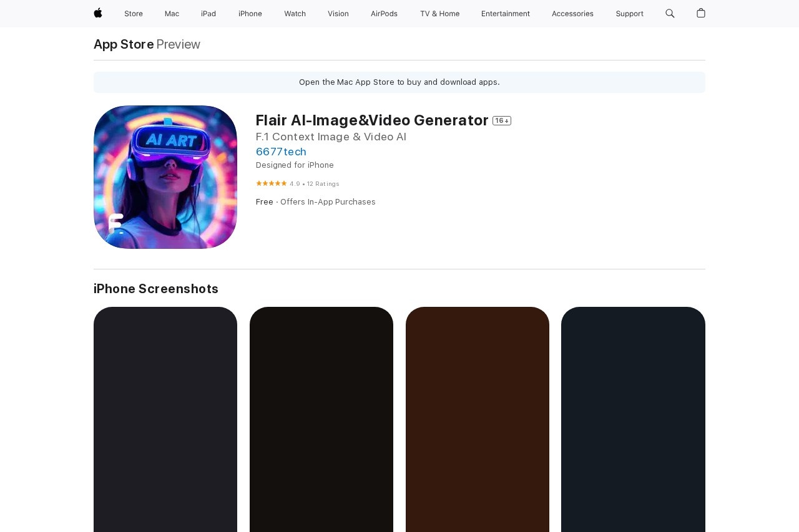
Task: Select Vision in the top bar
Action: [338, 14]
